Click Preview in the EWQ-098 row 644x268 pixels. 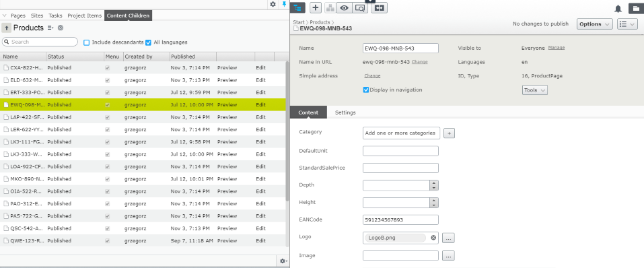[227, 105]
